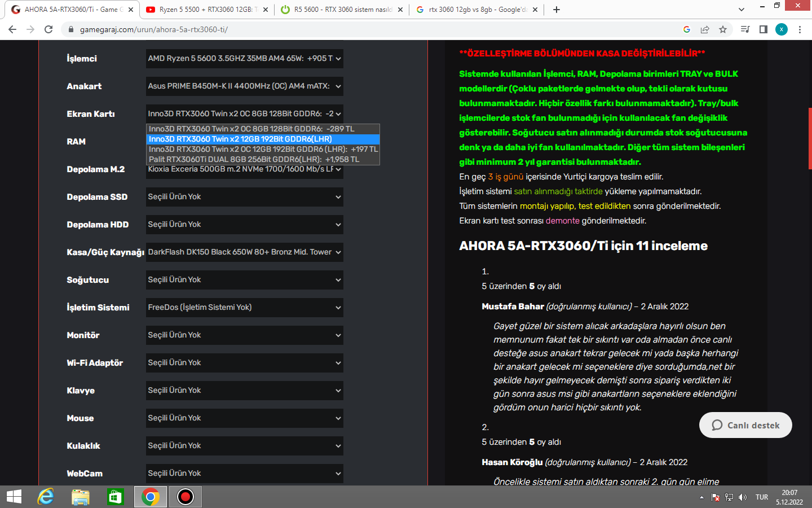The height and width of the screenshot is (508, 812).
Task: Open the Depolama SSD dropdown
Action: (245, 196)
